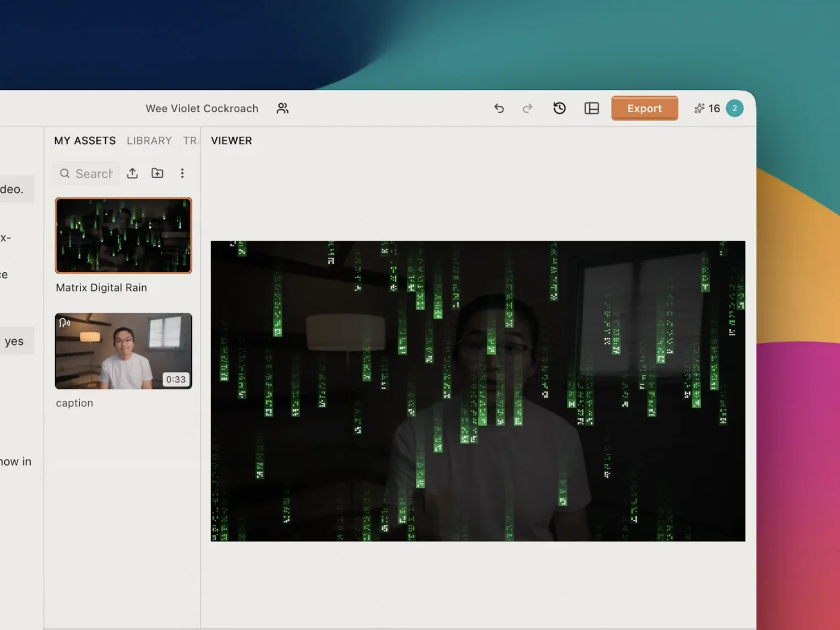
Task: Switch to the Library tab
Action: coord(149,140)
